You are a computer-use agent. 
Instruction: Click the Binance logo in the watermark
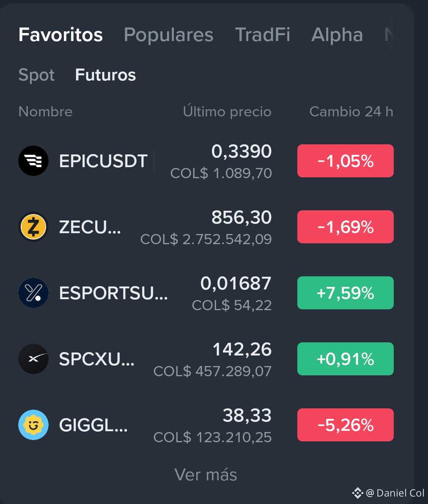[358, 493]
